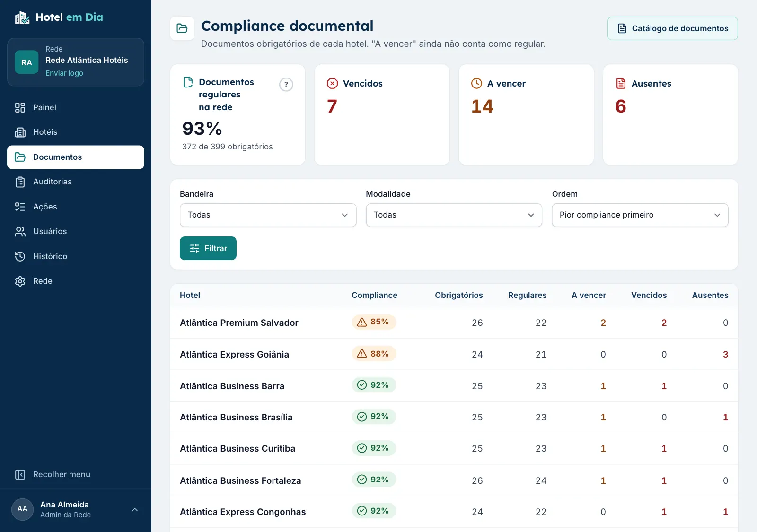Click the Ações checklist icon
757x532 pixels.
pos(20,207)
